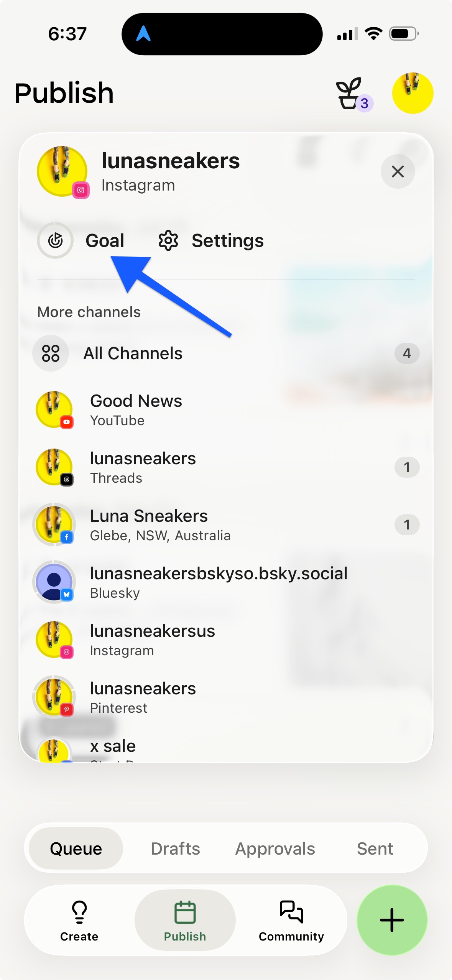Viewport: 452px width, 980px height.
Task: Tap the Threads count badge 1
Action: point(407,467)
